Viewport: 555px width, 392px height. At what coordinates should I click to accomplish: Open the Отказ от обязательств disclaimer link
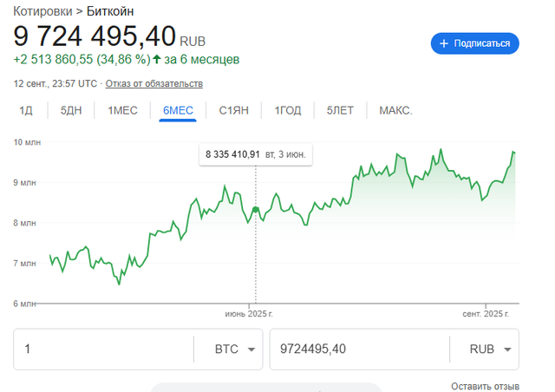pyautogui.click(x=154, y=83)
